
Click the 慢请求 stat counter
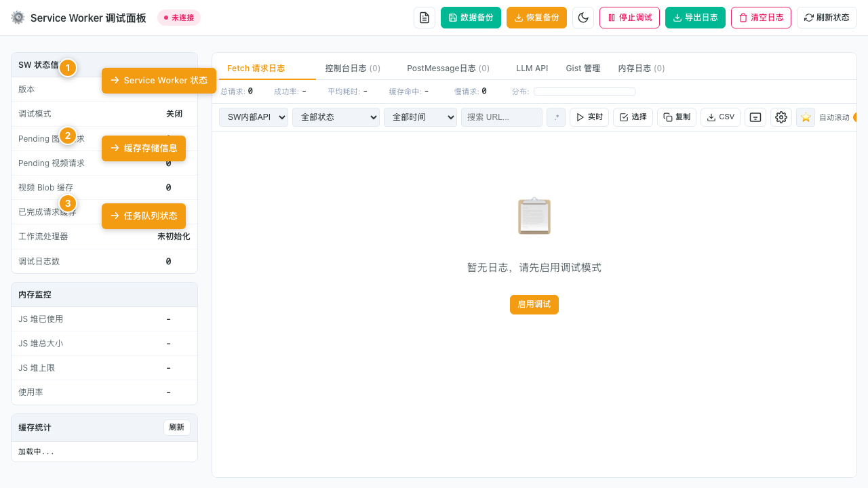(x=471, y=91)
